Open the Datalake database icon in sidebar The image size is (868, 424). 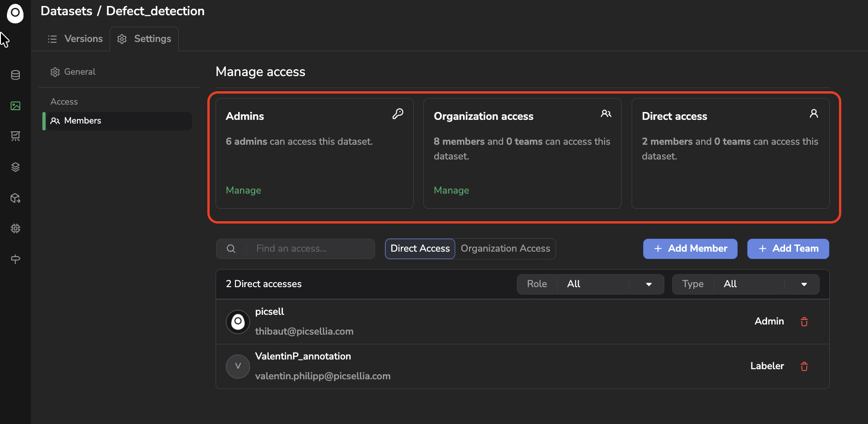[x=15, y=75]
